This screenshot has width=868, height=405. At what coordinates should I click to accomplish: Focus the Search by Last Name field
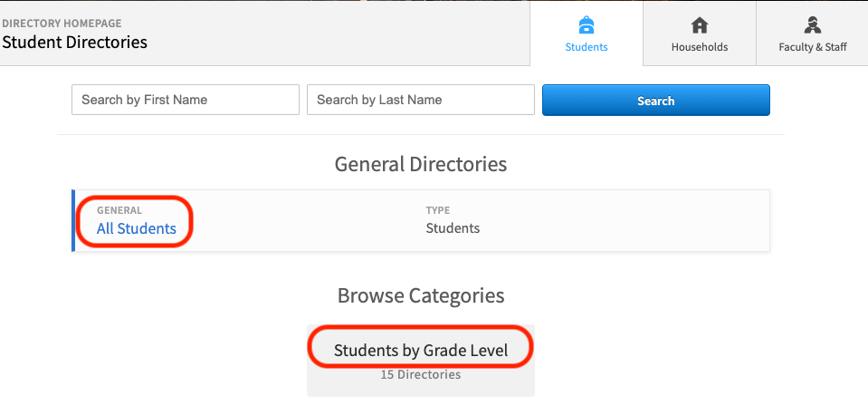coord(421,100)
